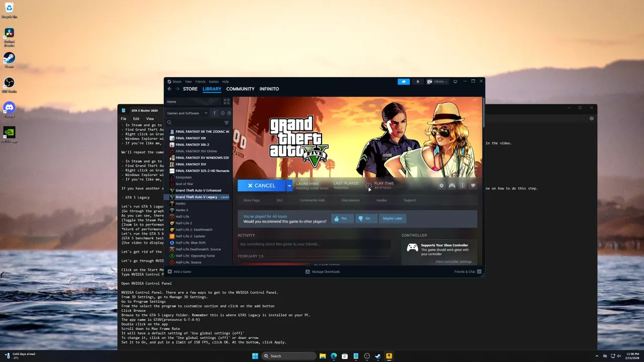Click Home in the library sidebar
Image resolution: width=644 pixels, height=362 pixels.
194,102
